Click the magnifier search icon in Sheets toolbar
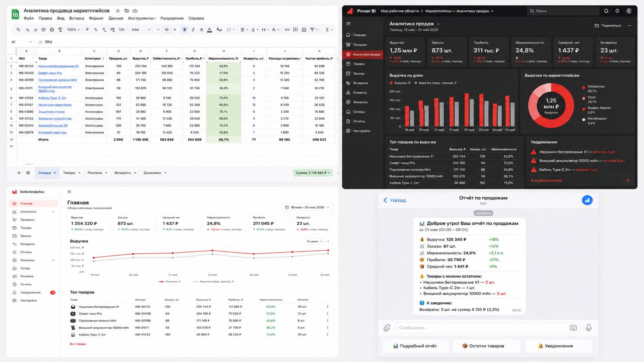Screen dimensions: 644x362 [x=18, y=30]
